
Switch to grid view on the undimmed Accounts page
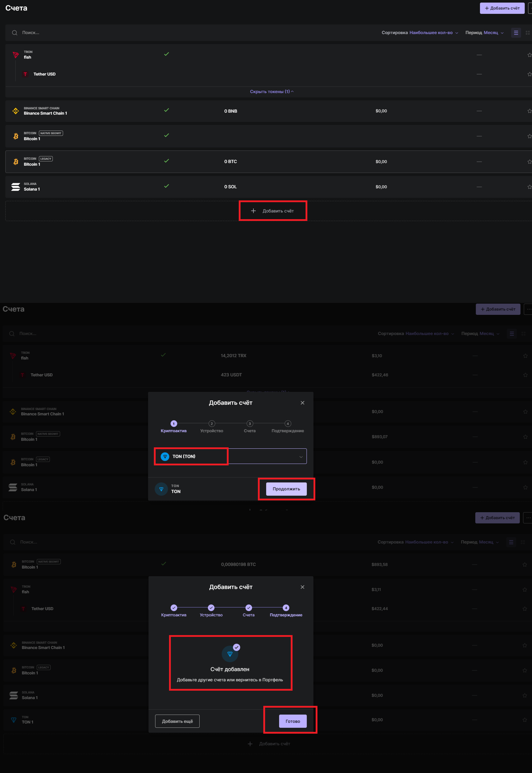point(528,32)
